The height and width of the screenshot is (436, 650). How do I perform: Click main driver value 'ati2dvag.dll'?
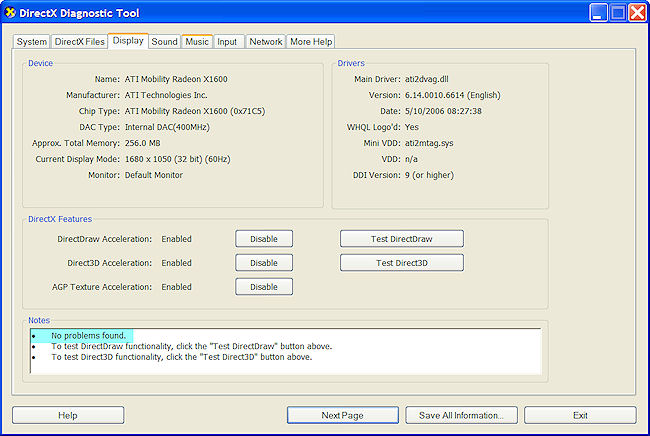click(x=427, y=79)
